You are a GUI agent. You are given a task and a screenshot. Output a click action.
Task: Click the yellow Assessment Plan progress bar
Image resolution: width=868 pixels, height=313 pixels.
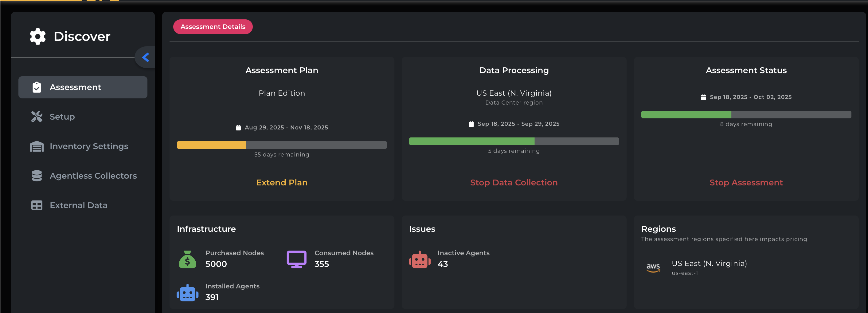[x=282, y=145]
